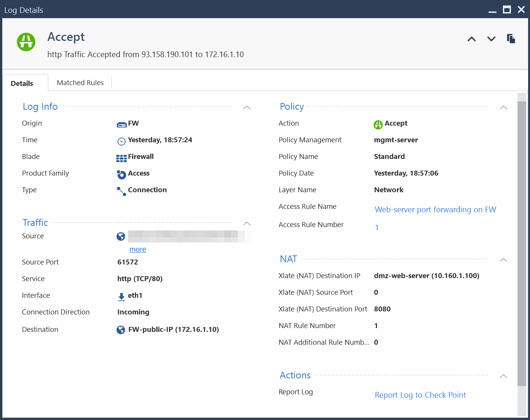Maximize the Log Details window
This screenshot has width=530, height=420.
click(507, 9)
